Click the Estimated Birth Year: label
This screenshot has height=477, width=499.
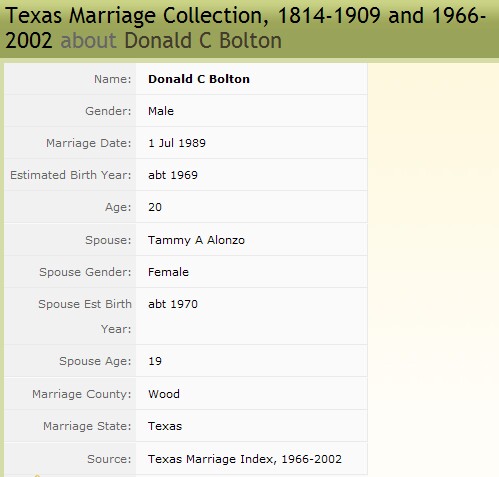pos(71,175)
